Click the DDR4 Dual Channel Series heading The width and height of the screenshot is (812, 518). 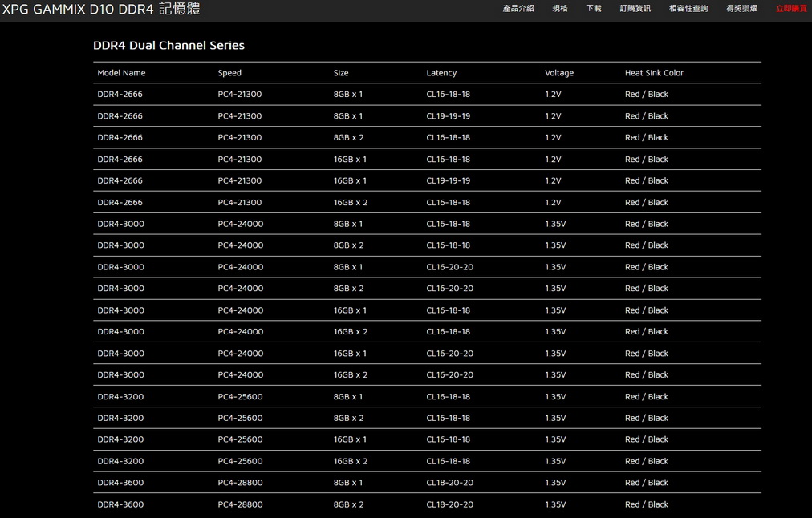pos(168,46)
